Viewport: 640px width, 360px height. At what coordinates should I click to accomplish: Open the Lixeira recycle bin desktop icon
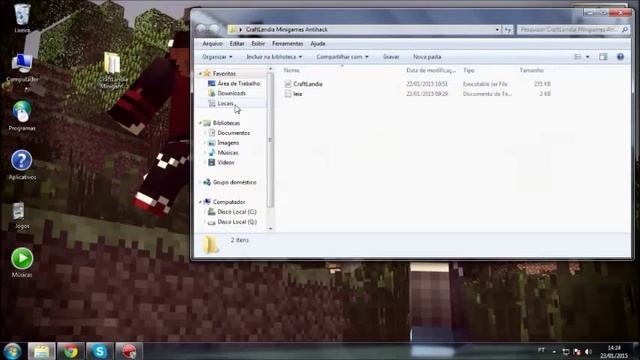22,18
